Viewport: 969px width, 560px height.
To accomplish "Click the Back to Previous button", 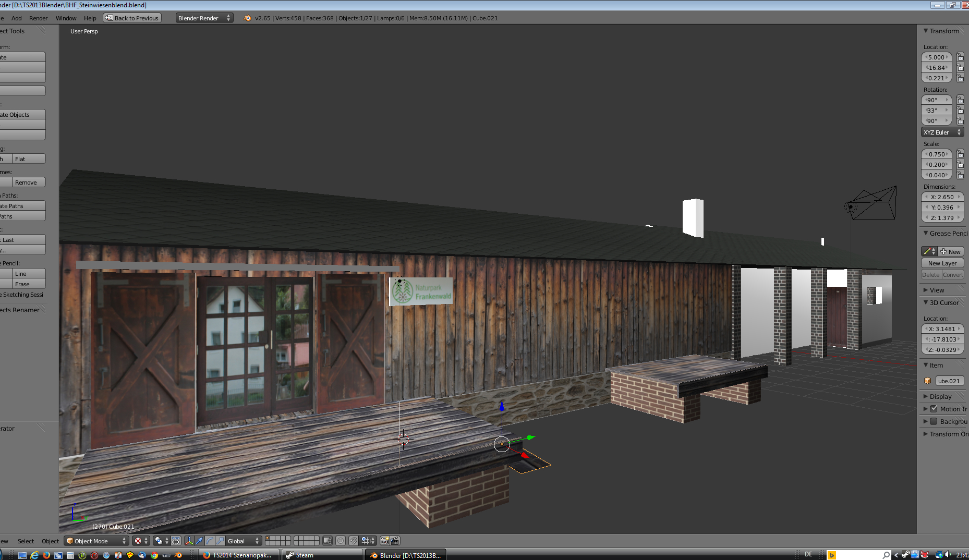I will [132, 18].
